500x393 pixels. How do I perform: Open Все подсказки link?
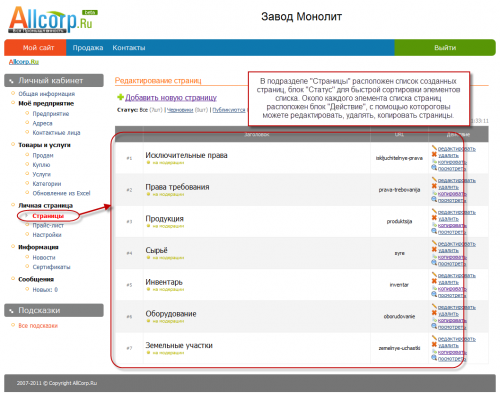[x=38, y=326]
